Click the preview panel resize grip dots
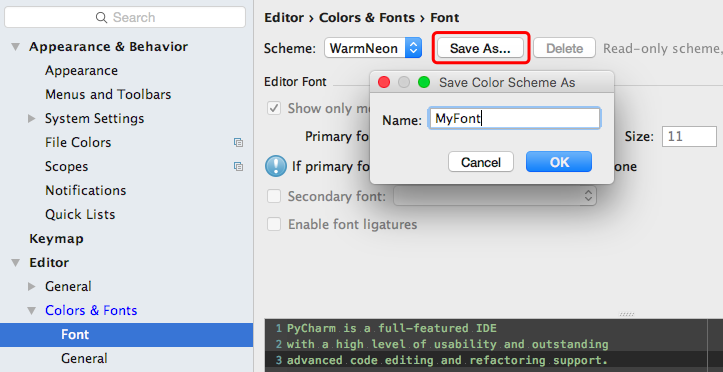The image size is (723, 372). (x=627, y=314)
